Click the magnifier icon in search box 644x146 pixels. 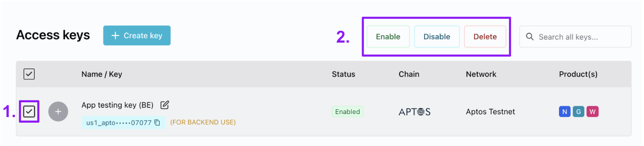tap(530, 37)
